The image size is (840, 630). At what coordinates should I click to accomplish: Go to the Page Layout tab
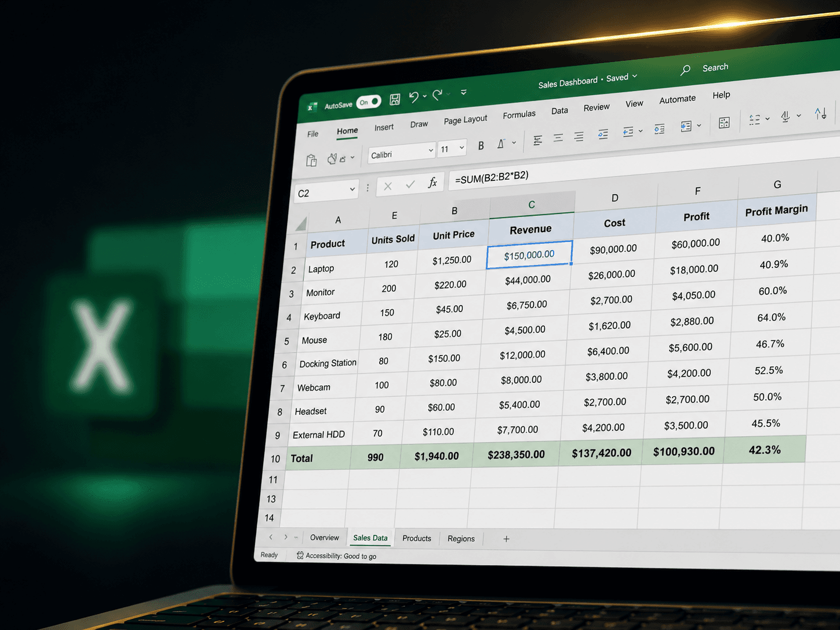coord(466,120)
